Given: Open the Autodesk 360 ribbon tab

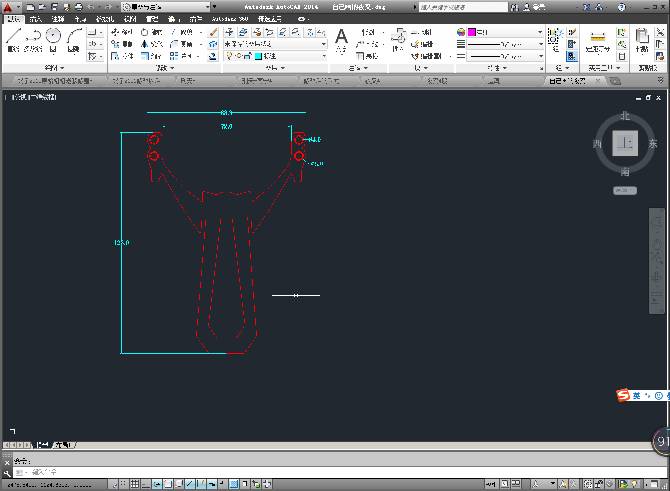Looking at the screenshot, I should (230, 19).
